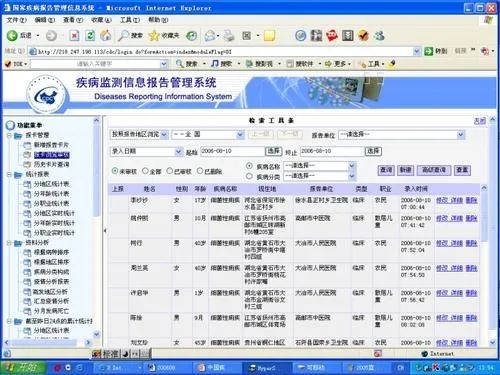
Task: Open the 帮助 menu
Action: coord(158,20)
